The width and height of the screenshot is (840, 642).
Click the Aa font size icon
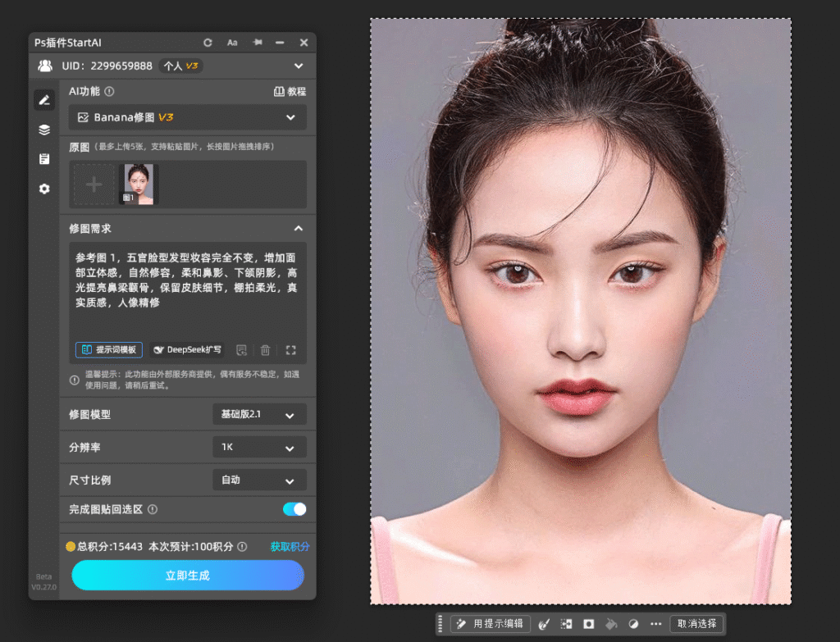[x=232, y=43]
